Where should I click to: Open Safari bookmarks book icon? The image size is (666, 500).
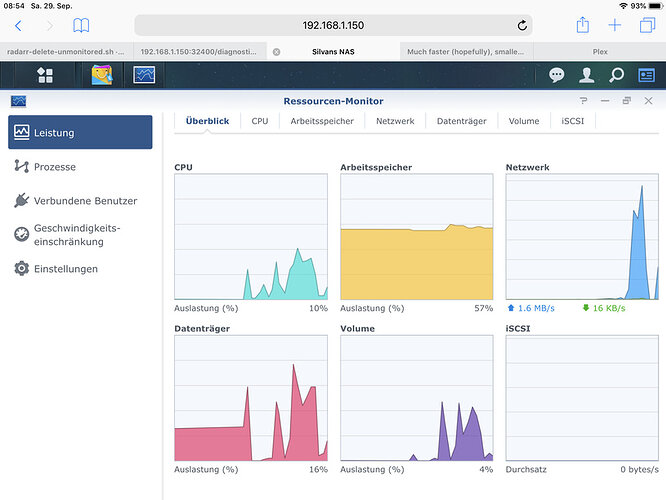pyautogui.click(x=81, y=25)
